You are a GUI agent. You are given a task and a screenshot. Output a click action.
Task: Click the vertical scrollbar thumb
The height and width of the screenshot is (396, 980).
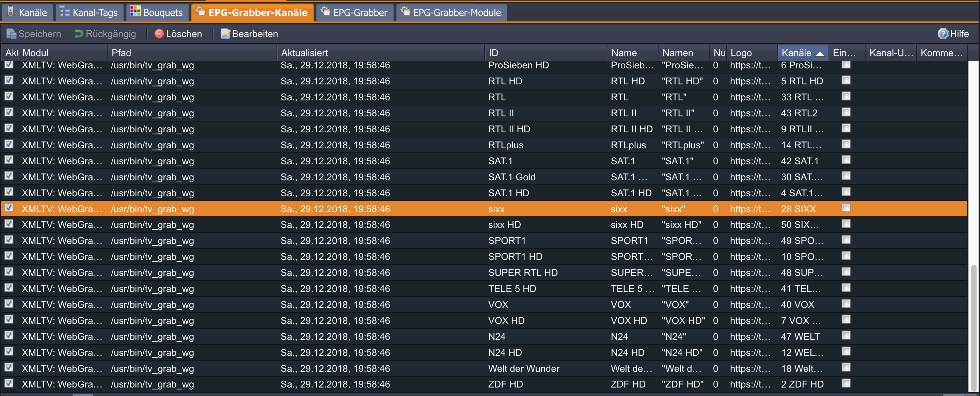click(974, 328)
